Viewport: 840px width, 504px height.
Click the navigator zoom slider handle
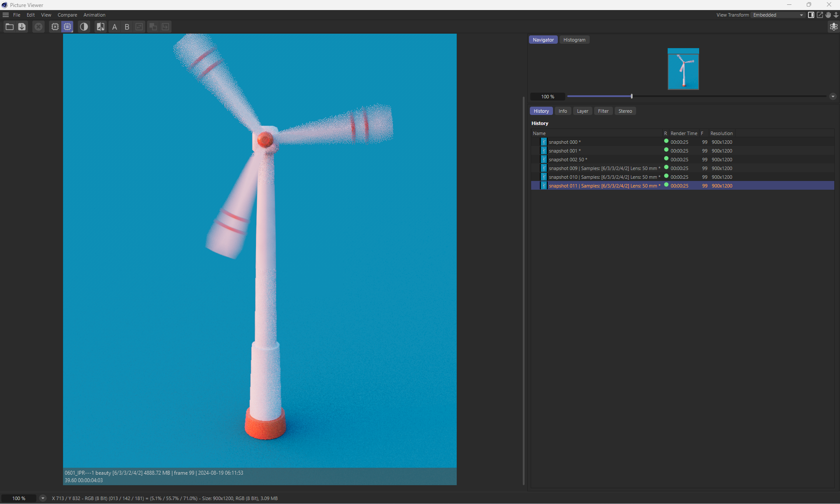631,96
